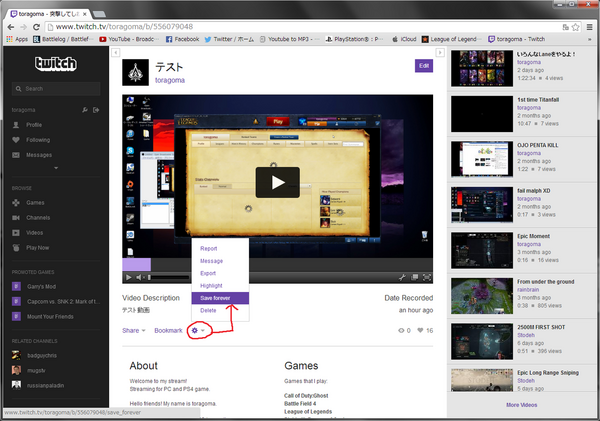
Task: Open 1st time Titanfall video thumbnail
Action: (x=482, y=114)
